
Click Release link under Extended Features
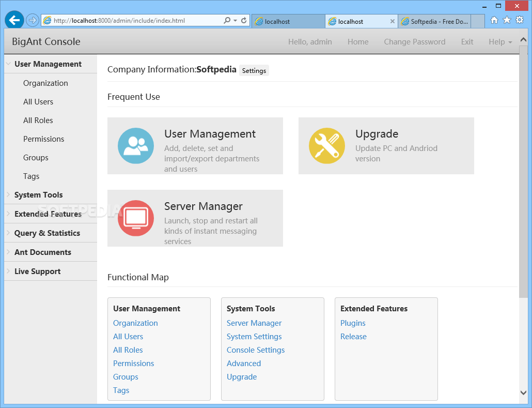click(353, 337)
